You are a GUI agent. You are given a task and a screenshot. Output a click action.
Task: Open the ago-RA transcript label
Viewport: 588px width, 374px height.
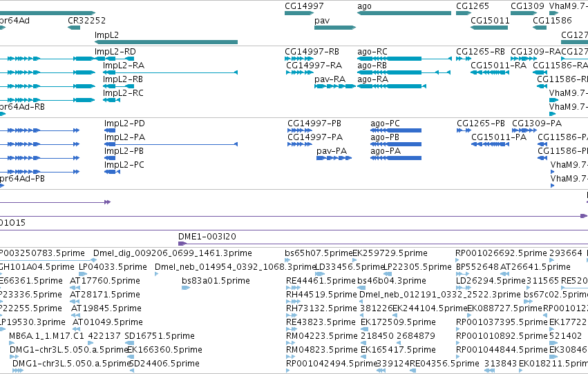click(x=372, y=79)
